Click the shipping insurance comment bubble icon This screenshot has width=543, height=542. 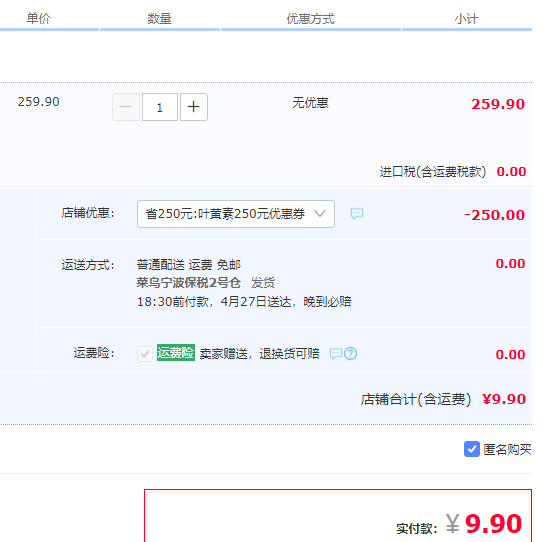click(x=336, y=354)
